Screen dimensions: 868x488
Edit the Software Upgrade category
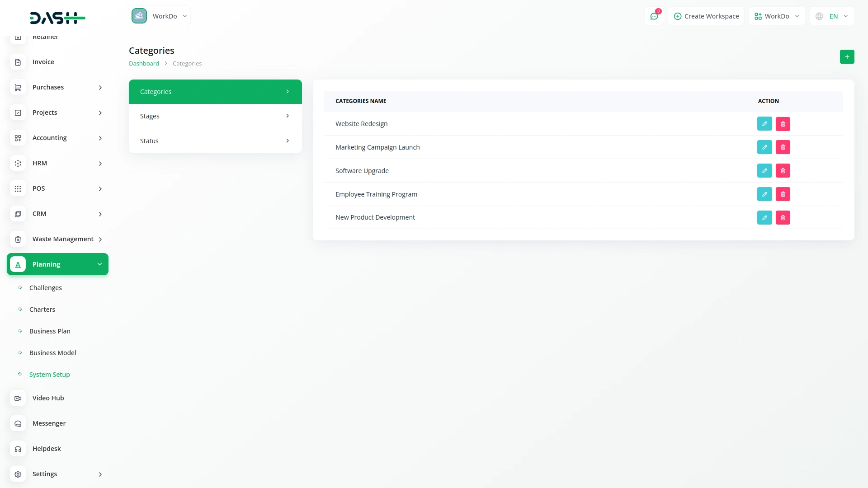coord(764,171)
